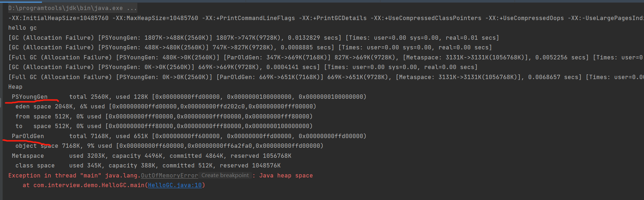Click the 'Java heap space' error message
The width and height of the screenshot is (644, 200).
coord(286,176)
